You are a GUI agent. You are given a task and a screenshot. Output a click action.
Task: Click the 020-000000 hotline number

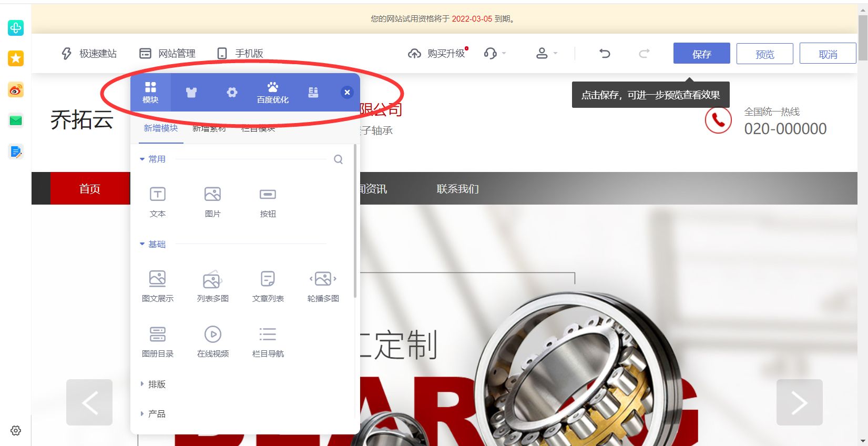click(x=785, y=129)
